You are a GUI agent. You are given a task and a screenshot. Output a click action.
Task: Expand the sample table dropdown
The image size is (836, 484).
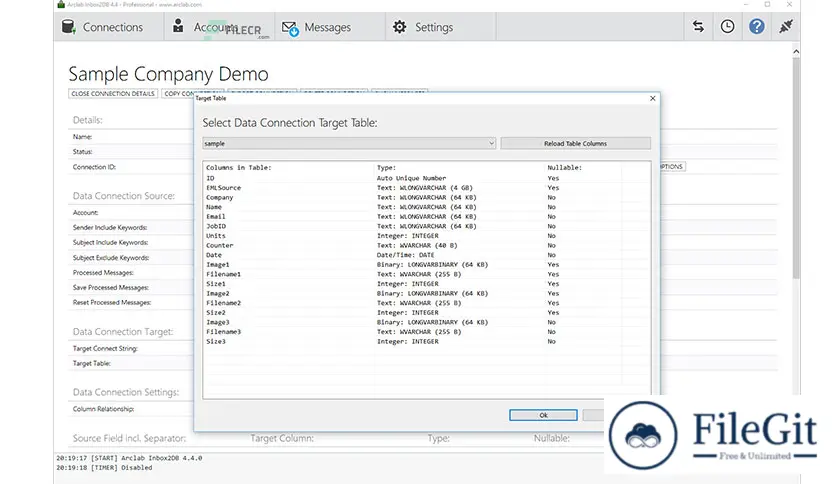491,143
